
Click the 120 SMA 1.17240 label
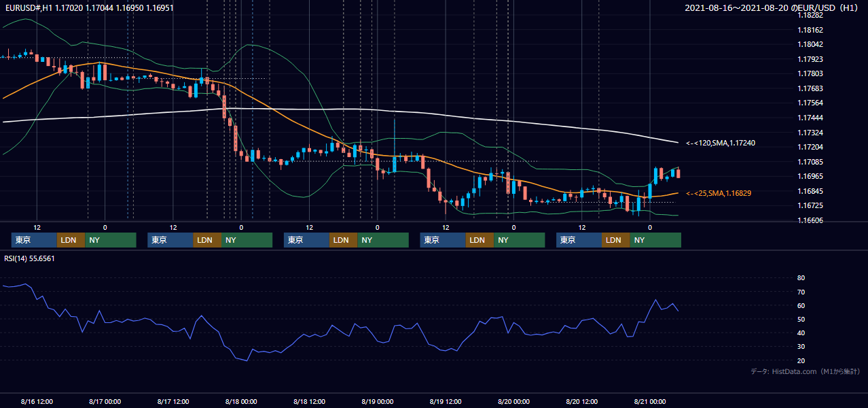point(721,143)
